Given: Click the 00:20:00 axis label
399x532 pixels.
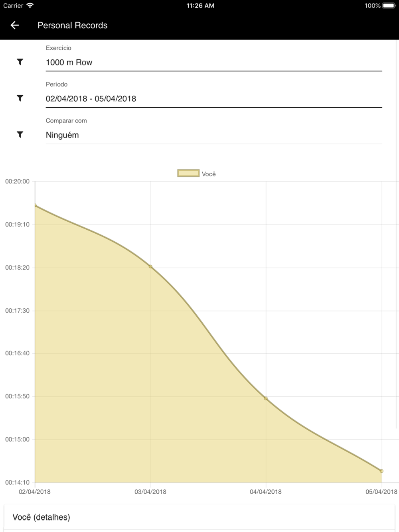Looking at the screenshot, I should pos(17,181).
